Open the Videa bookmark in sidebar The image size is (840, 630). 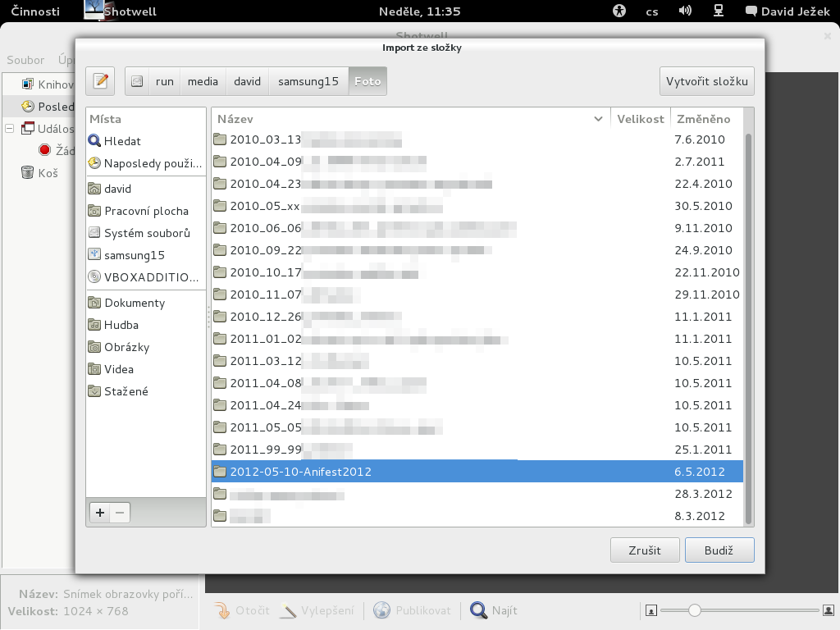tap(146, 369)
